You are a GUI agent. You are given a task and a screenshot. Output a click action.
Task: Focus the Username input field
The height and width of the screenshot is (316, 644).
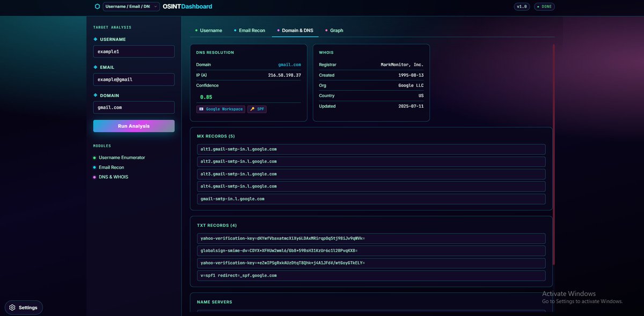(134, 52)
